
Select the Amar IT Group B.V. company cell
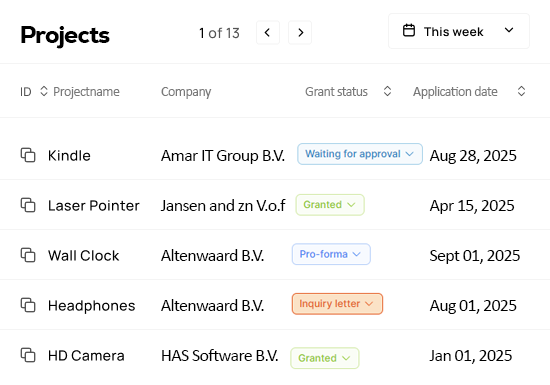pos(223,156)
